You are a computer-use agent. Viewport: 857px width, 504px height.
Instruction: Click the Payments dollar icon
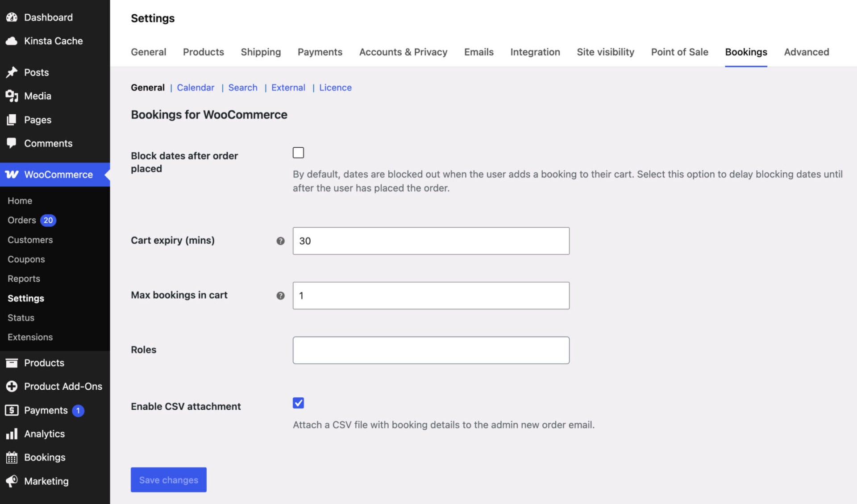[12, 410]
